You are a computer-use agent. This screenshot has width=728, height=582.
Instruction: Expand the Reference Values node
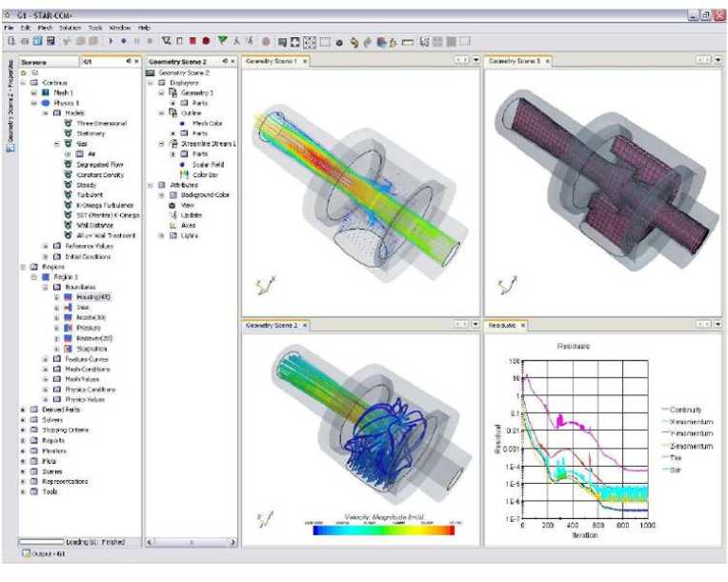coord(46,246)
